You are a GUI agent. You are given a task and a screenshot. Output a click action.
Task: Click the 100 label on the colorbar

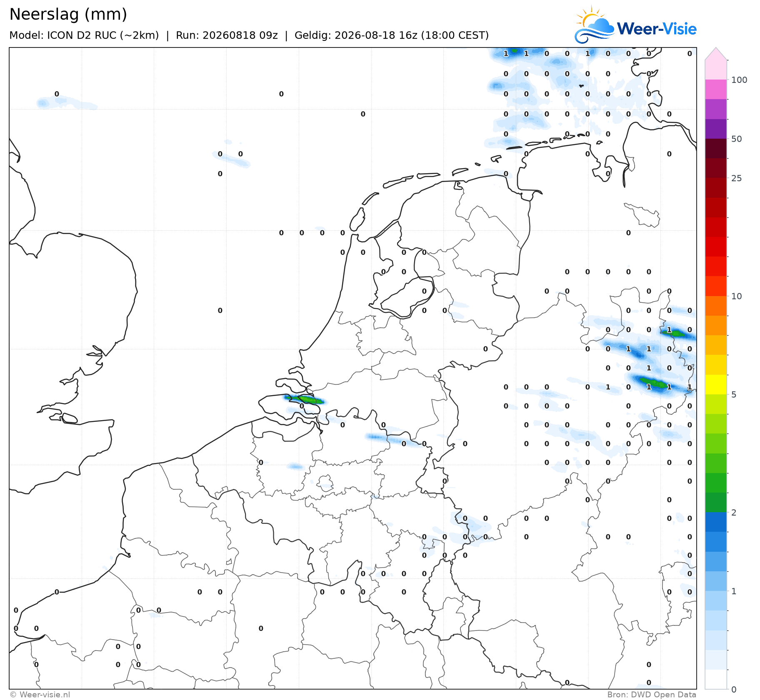(x=739, y=80)
